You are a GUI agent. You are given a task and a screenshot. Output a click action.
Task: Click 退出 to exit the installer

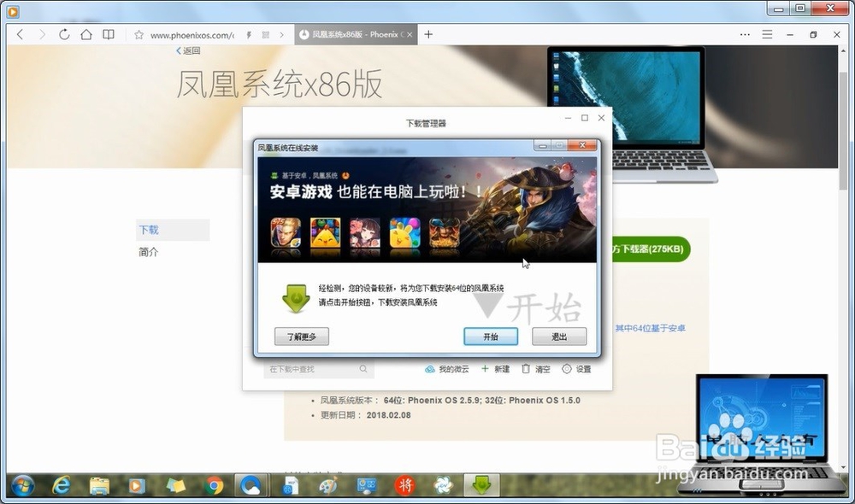coord(559,337)
